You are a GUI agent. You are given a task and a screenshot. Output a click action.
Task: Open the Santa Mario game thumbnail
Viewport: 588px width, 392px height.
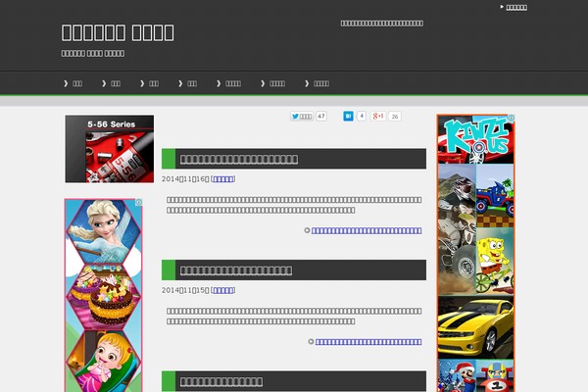[x=457, y=376]
